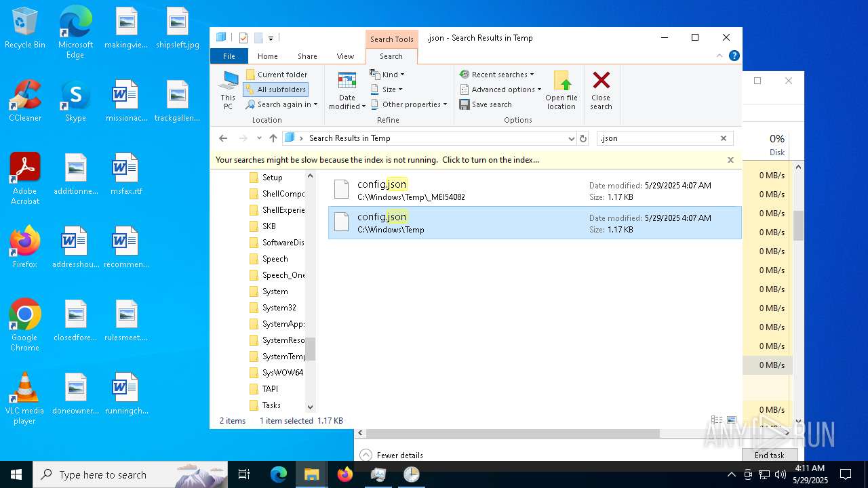
Task: Open Google Chrome desktop icon
Action: (x=24, y=325)
